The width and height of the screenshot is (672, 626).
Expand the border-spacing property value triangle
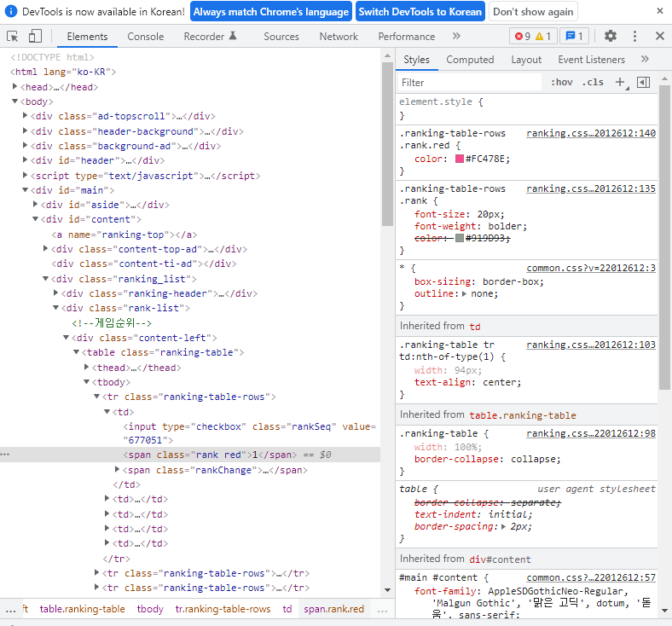[504, 526]
